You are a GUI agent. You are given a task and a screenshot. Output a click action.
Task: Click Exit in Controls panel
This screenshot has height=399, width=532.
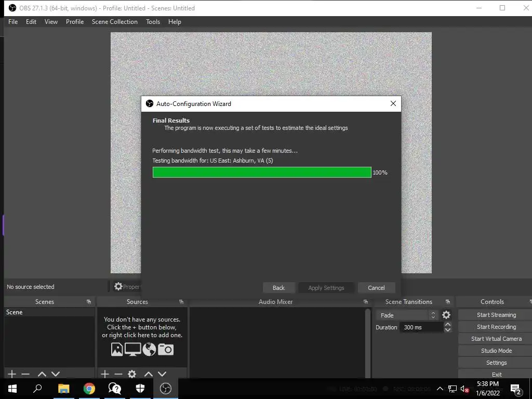coord(496,374)
